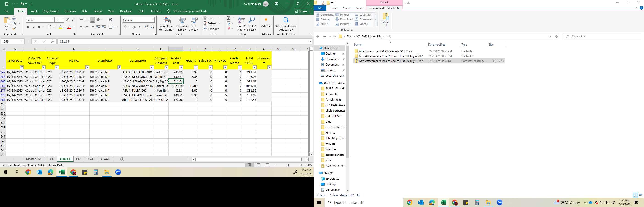Select the Format Painter brush icon
Screen dimensions: 644x207
click(14, 28)
